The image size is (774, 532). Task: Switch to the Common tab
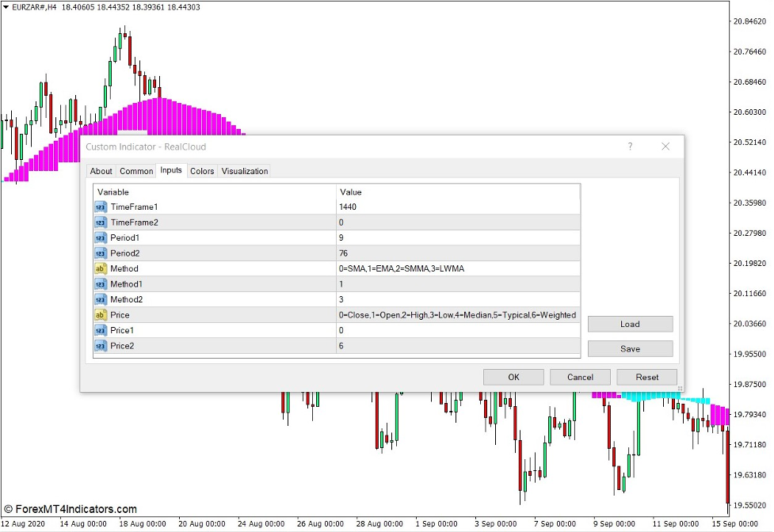tap(135, 170)
